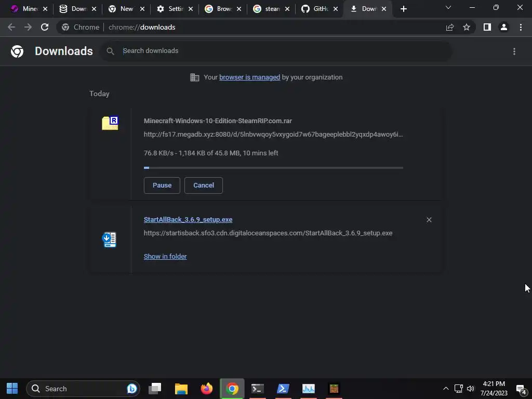The image size is (532, 399).
Task: Click the startisback.sfo3.cdn download URL text
Action: coord(268,233)
